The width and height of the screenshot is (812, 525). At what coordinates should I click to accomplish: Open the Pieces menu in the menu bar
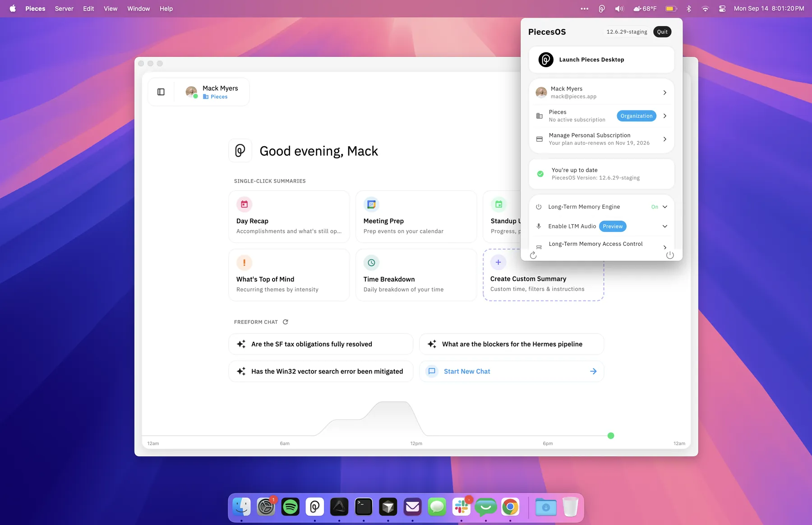[x=35, y=9]
